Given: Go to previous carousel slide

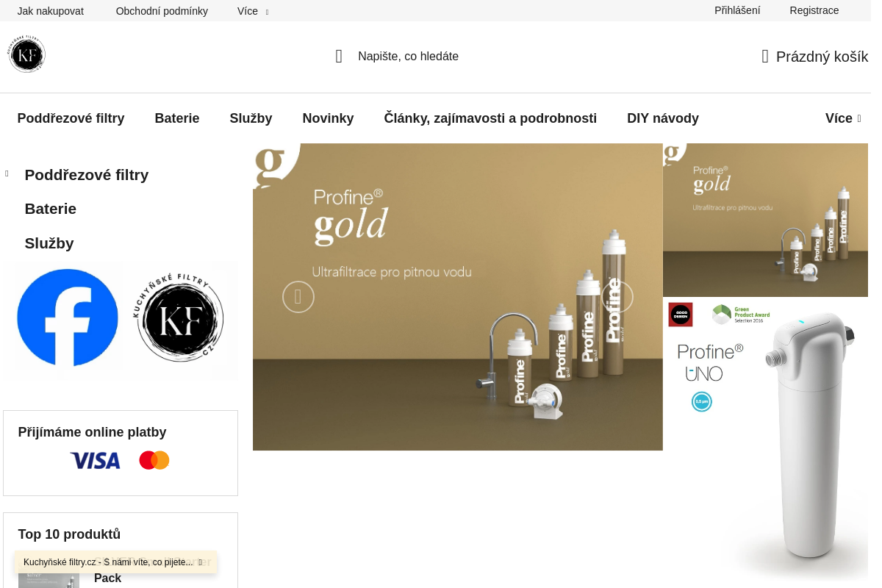Looking at the screenshot, I should coord(298,297).
